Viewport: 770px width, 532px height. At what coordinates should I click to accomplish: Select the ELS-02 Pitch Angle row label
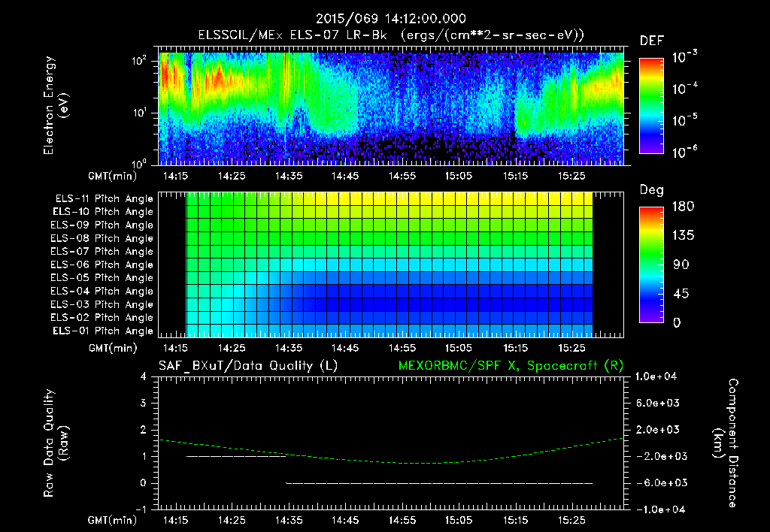pos(102,318)
